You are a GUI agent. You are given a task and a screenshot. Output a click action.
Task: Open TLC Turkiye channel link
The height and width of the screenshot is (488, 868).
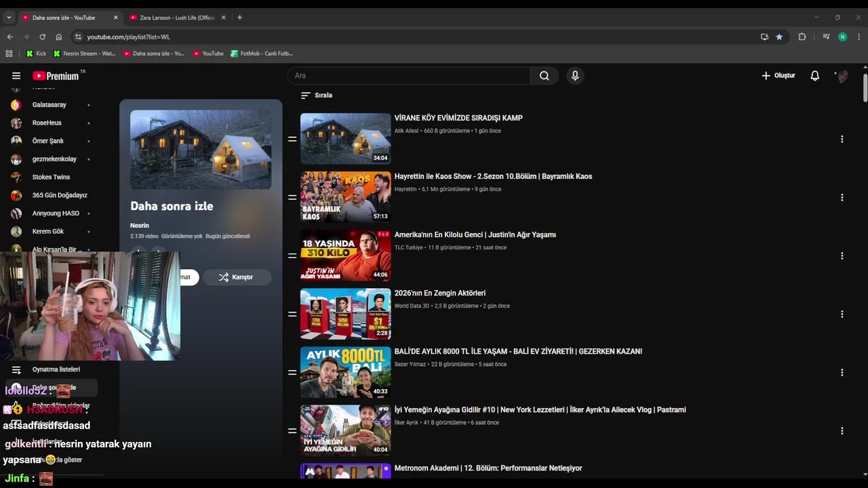[x=408, y=247]
